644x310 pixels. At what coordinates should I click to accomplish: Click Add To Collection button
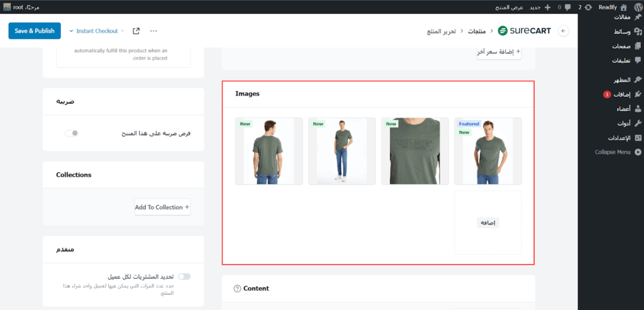pyautogui.click(x=162, y=207)
